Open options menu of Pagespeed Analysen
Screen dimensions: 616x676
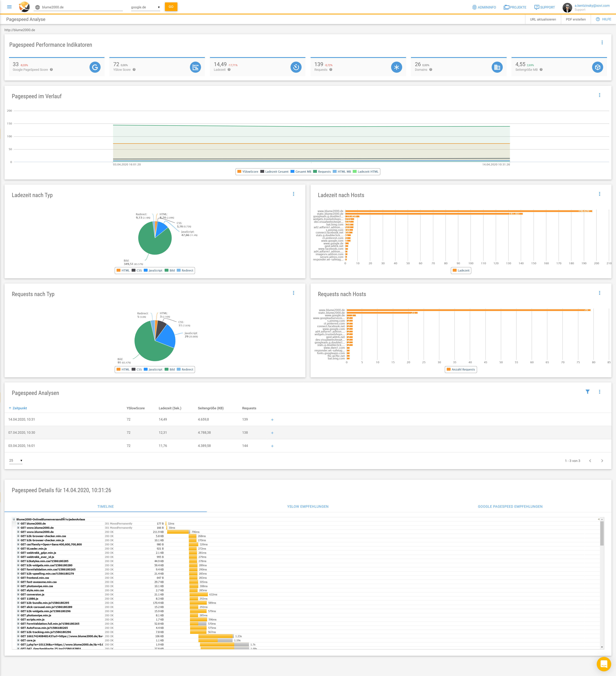point(600,392)
